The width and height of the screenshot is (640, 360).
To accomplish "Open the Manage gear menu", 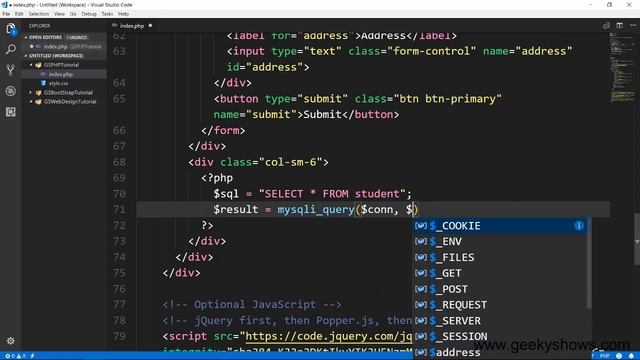I will click(11, 340).
